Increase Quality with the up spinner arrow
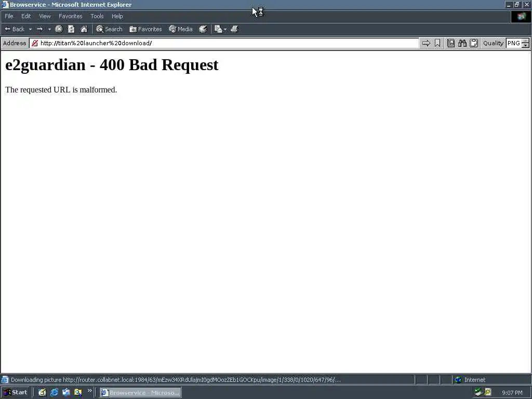 click(526, 41)
